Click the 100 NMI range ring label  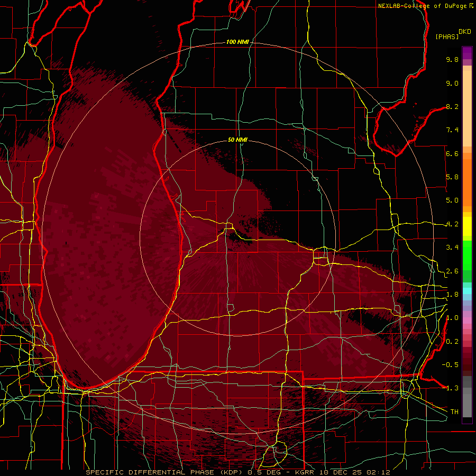tap(237, 42)
